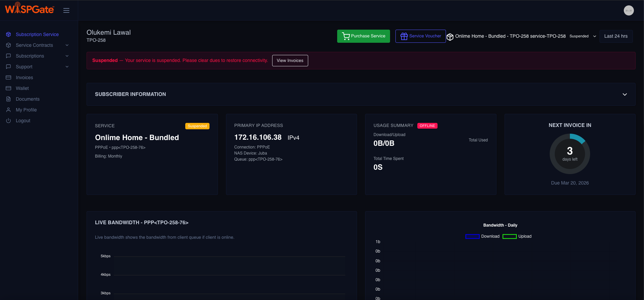Click Service Voucher button

(x=420, y=36)
